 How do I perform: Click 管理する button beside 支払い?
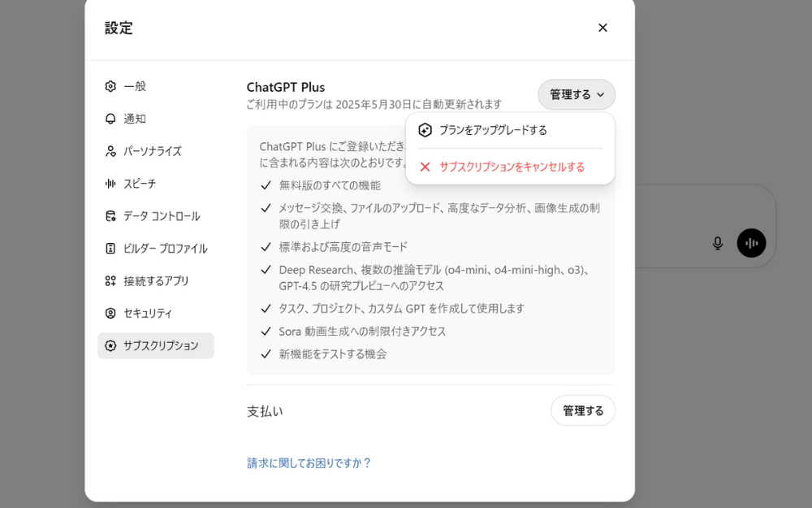click(582, 410)
